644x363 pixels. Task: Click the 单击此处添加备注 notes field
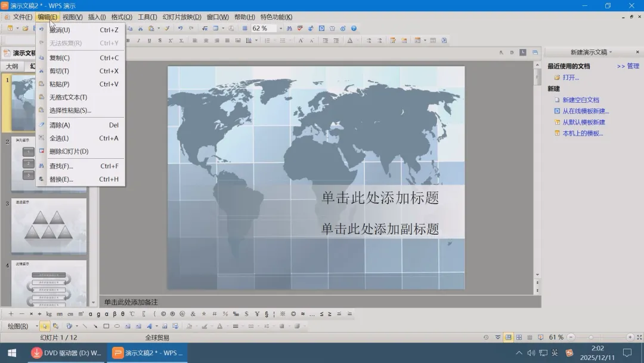320,302
